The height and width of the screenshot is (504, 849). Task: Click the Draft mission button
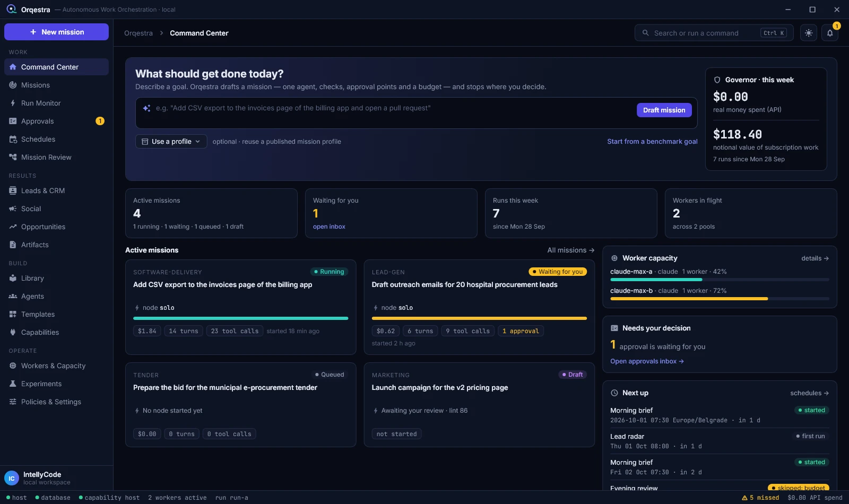pyautogui.click(x=664, y=110)
